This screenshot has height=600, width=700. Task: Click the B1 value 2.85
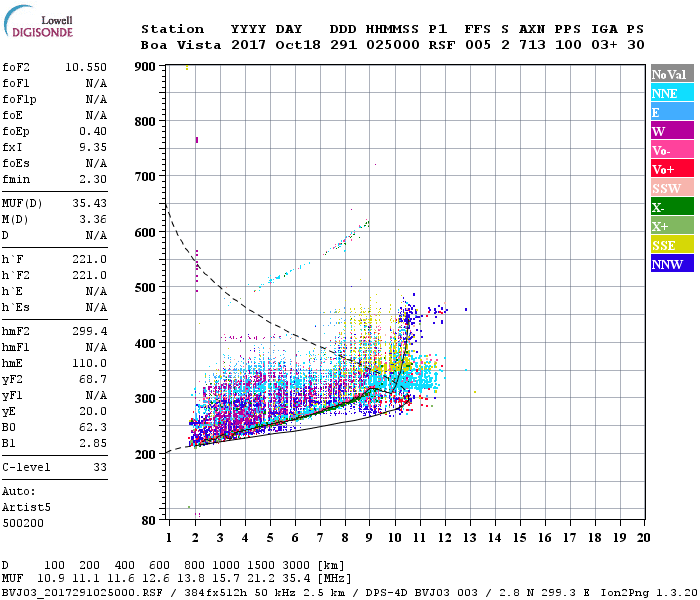[x=93, y=443]
